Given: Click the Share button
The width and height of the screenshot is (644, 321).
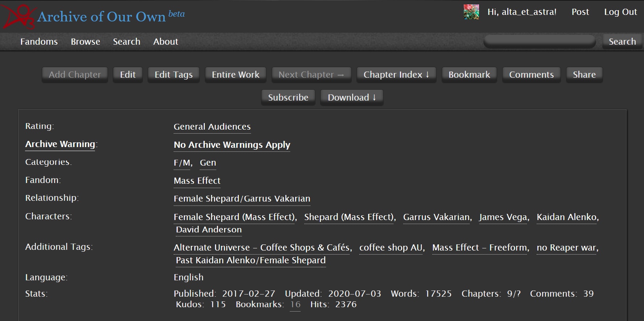Looking at the screenshot, I should (584, 75).
